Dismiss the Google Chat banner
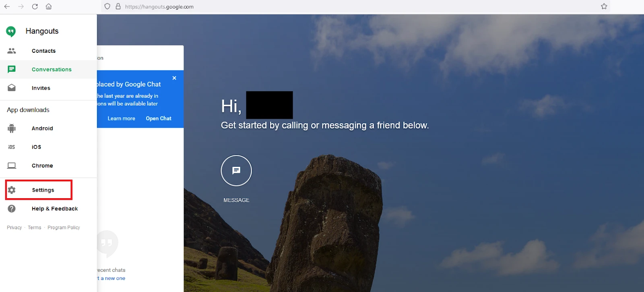Image resolution: width=644 pixels, height=292 pixels. (174, 78)
